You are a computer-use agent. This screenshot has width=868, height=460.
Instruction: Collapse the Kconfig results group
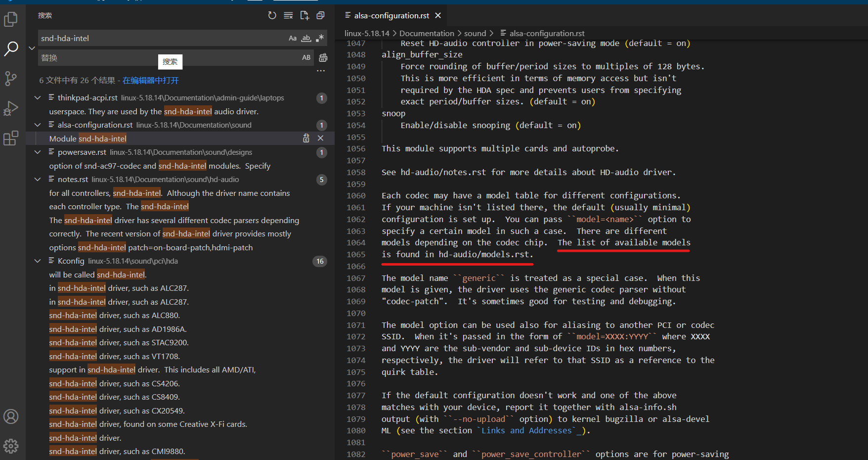pyautogui.click(x=38, y=261)
